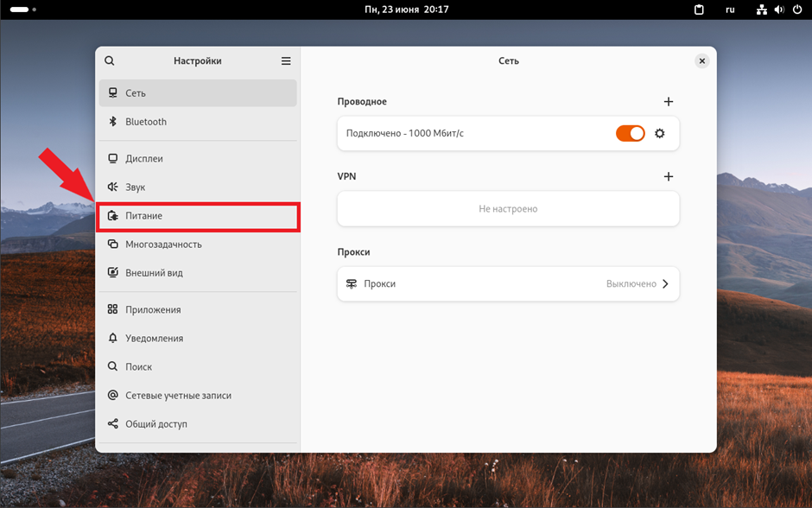Select Питание in the sidebar
The height and width of the screenshot is (508, 812).
coord(198,216)
